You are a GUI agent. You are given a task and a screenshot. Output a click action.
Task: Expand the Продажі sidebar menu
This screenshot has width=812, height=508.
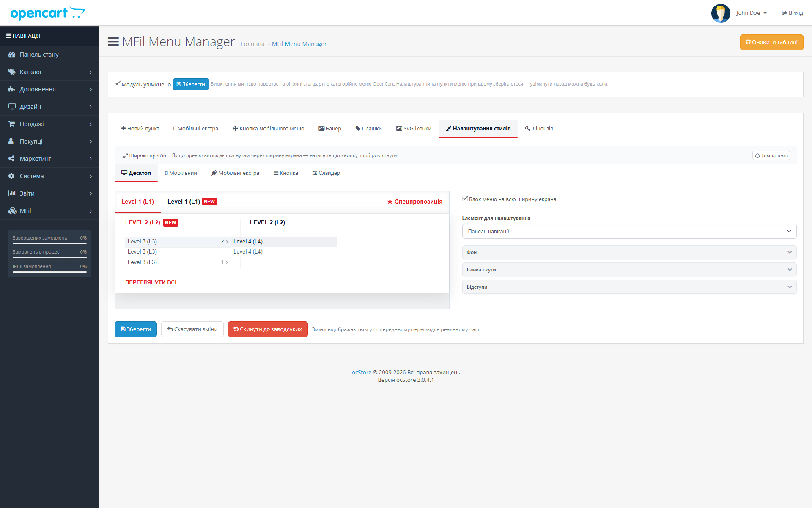coord(49,124)
